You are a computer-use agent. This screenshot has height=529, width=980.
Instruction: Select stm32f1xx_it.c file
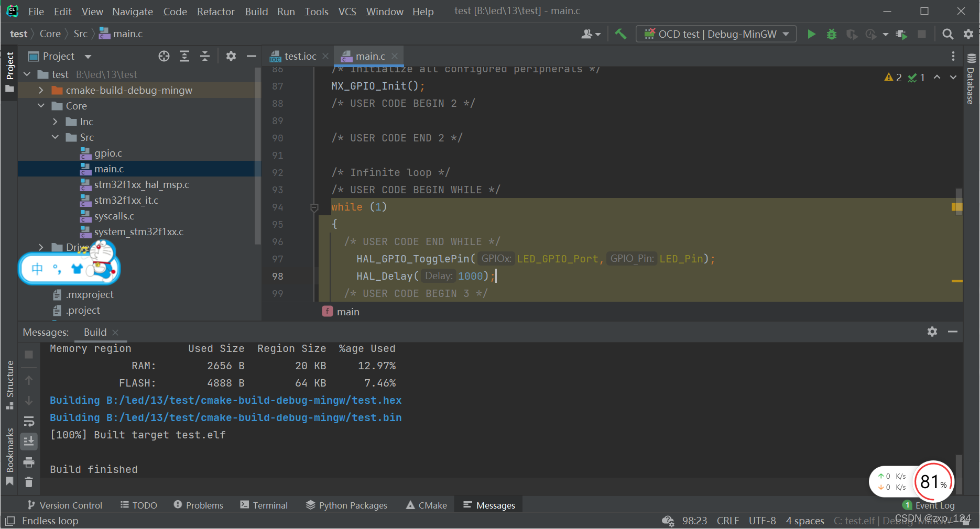tap(126, 200)
